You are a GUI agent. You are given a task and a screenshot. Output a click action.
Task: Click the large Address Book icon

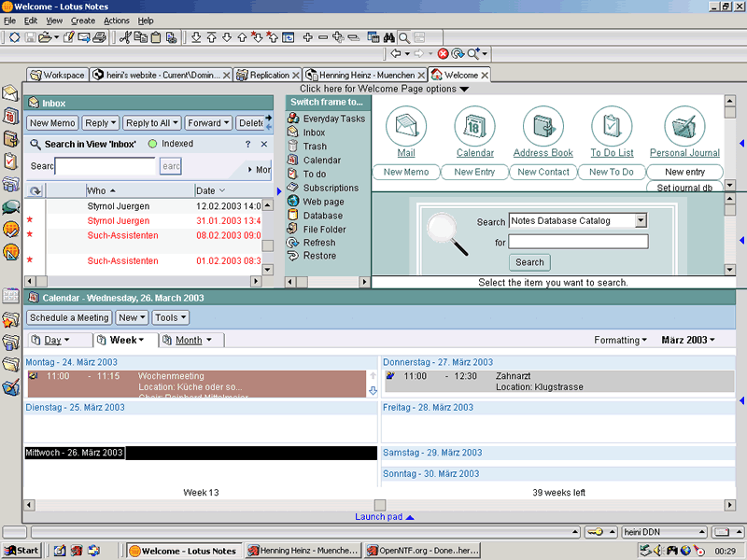(x=543, y=126)
